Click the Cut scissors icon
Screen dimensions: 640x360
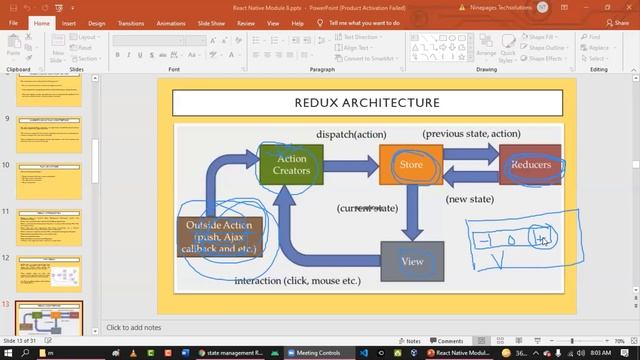point(28,37)
